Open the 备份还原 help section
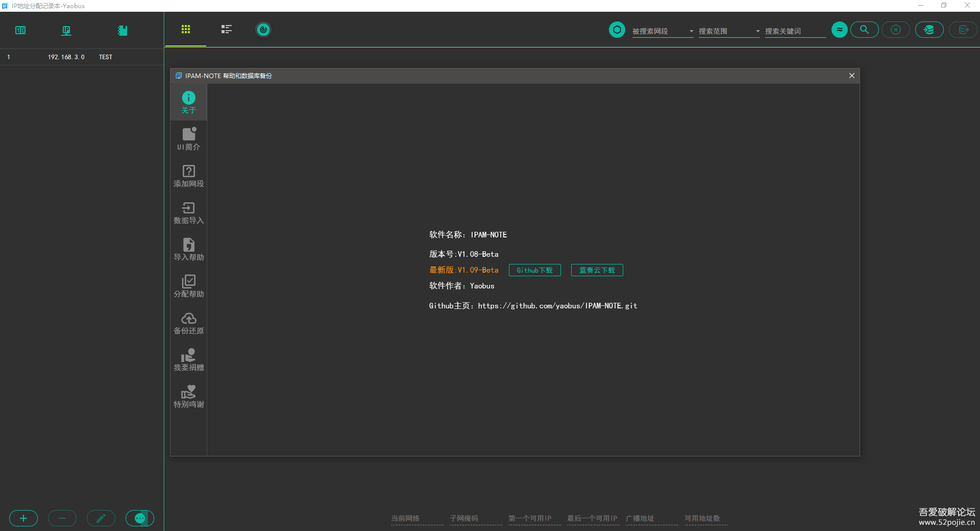Screen dimensions: 980x531 point(188,324)
